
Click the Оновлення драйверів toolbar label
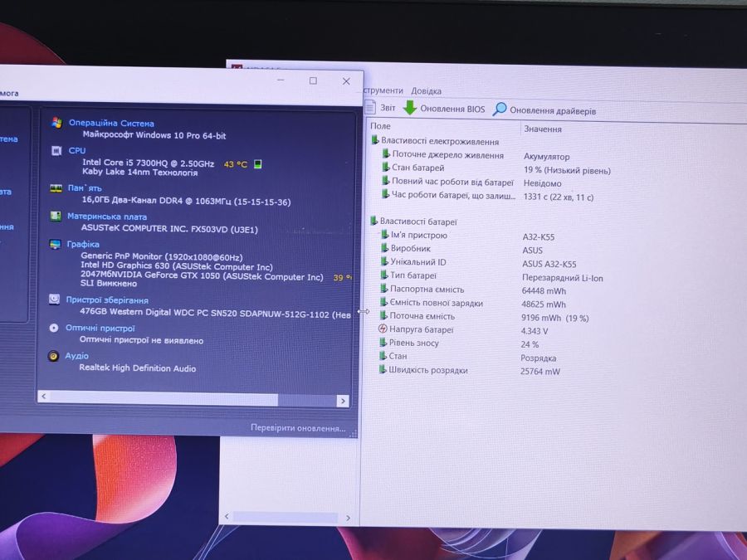click(553, 111)
